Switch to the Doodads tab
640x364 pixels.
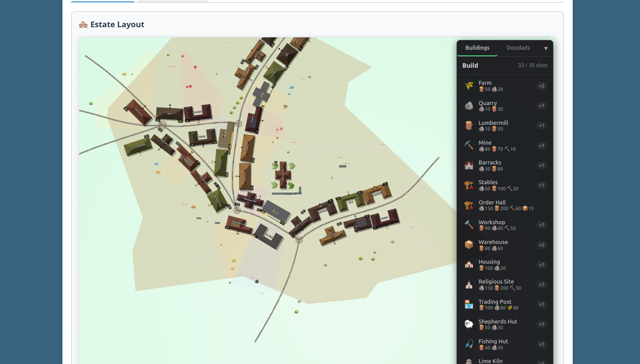(518, 48)
